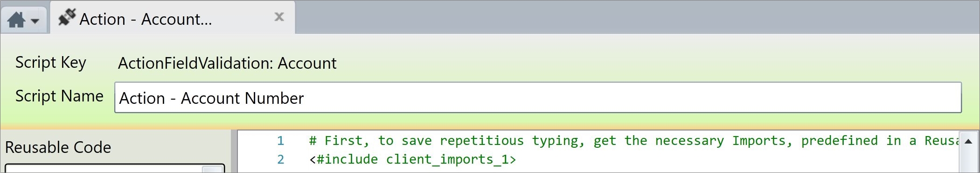The height and width of the screenshot is (173, 980).
Task: Select the 'ActionFieldValidation: Account' script key text
Action: [x=227, y=63]
